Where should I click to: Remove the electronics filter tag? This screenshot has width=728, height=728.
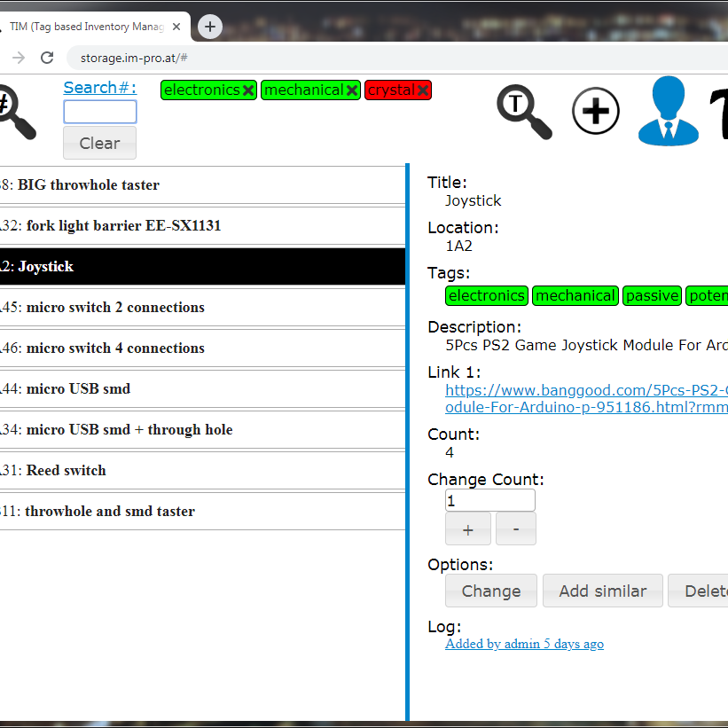(248, 90)
